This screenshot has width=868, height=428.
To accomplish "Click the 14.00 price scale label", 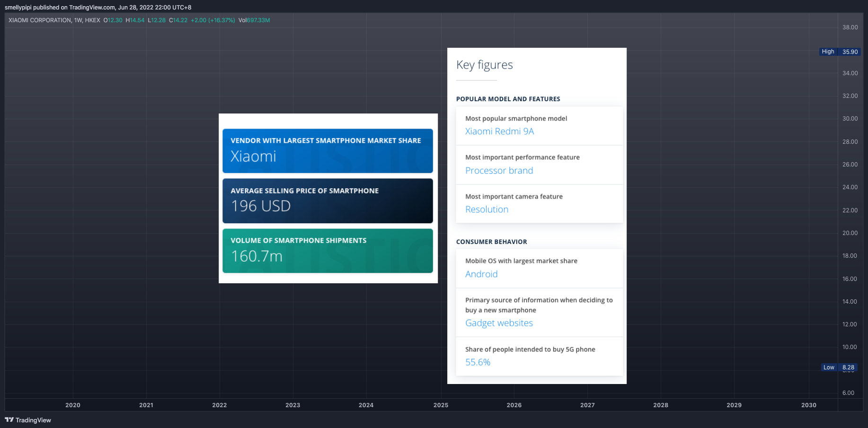I will (x=850, y=302).
